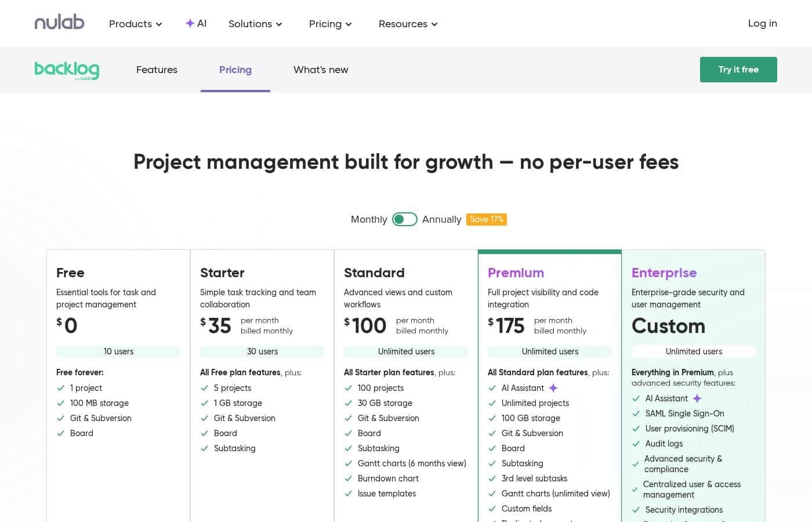The width and height of the screenshot is (812, 522).
Task: Click the Custom price on Enterprise
Action: (x=668, y=326)
